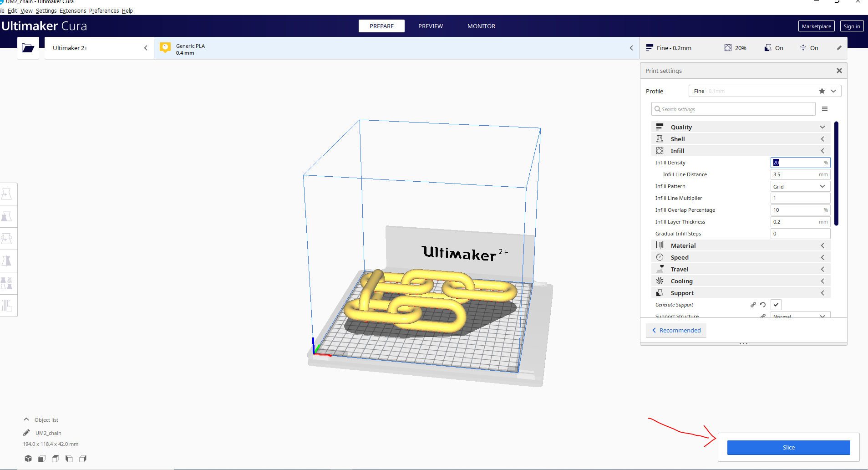
Task: Switch to the PREVIEW stage tab
Action: point(431,26)
